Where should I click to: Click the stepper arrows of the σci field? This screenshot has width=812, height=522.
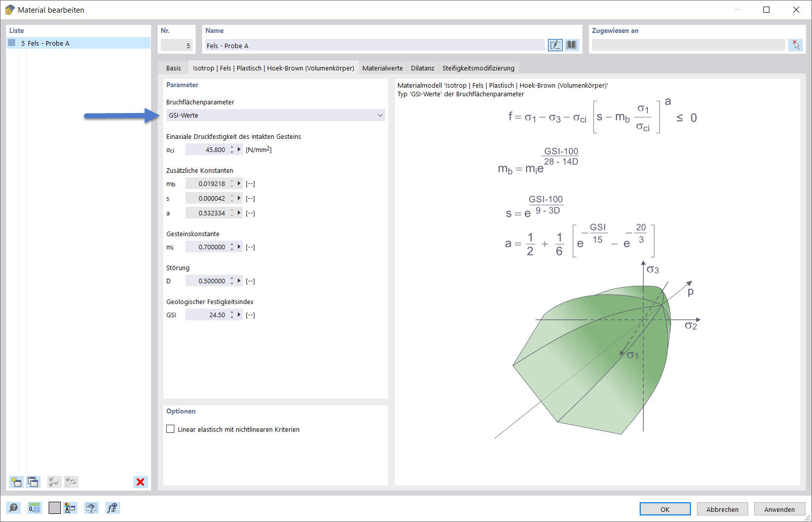232,150
